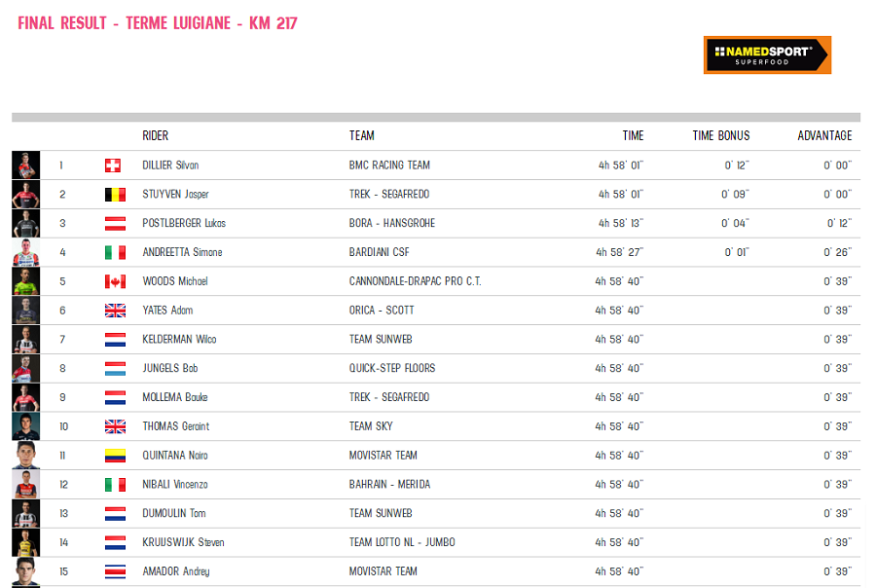Select rider name QUINTANA Nairo
This screenshot has width=876, height=588.
coord(175,457)
